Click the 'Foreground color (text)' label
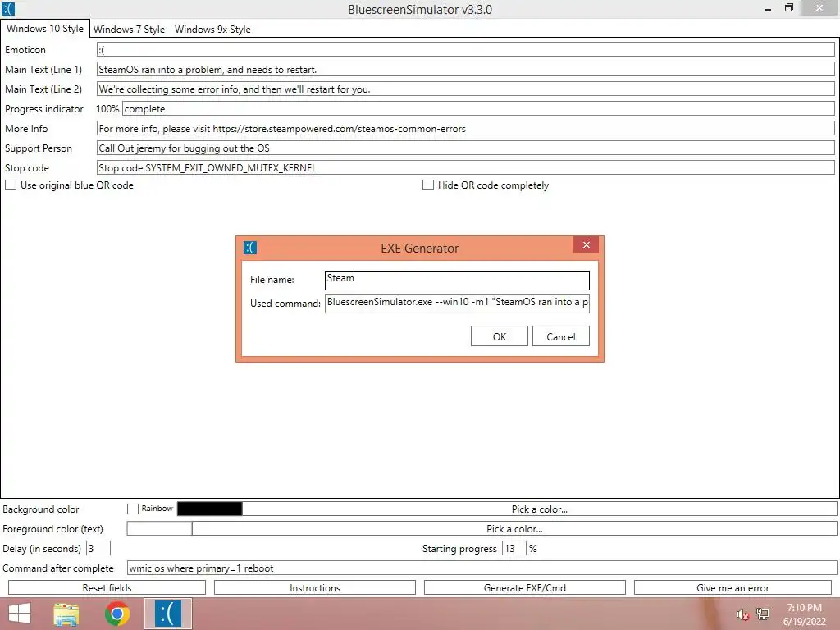The width and height of the screenshot is (840, 630). [x=52, y=529]
